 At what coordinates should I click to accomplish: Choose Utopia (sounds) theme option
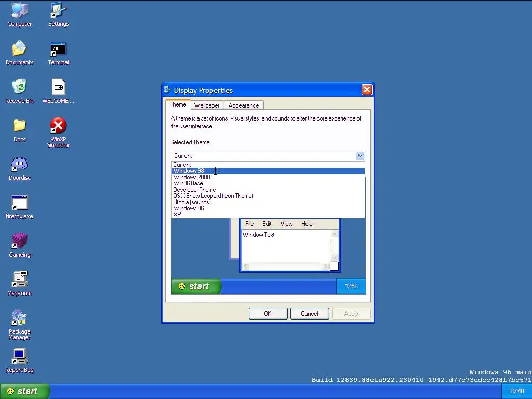268,202
